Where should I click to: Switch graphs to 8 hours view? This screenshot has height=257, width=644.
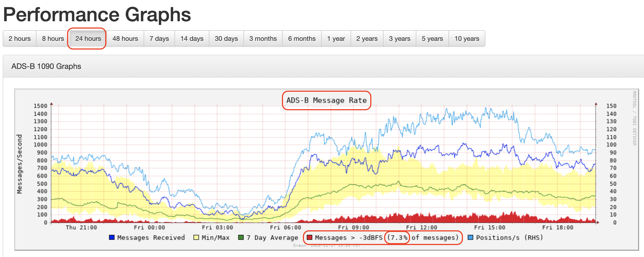pos(53,39)
